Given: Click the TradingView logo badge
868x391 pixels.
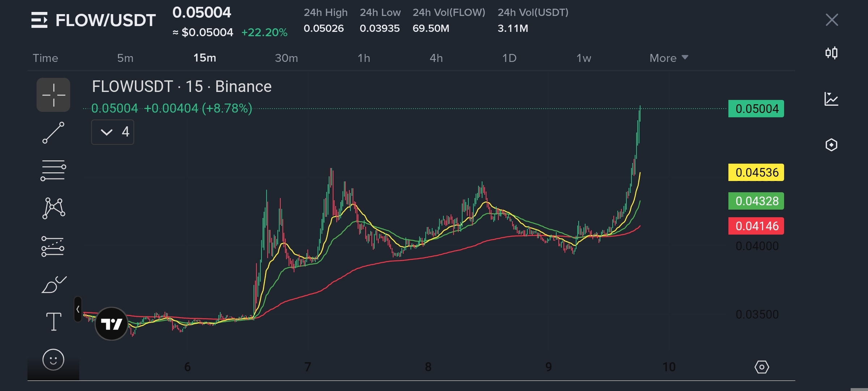Looking at the screenshot, I should tap(112, 324).
